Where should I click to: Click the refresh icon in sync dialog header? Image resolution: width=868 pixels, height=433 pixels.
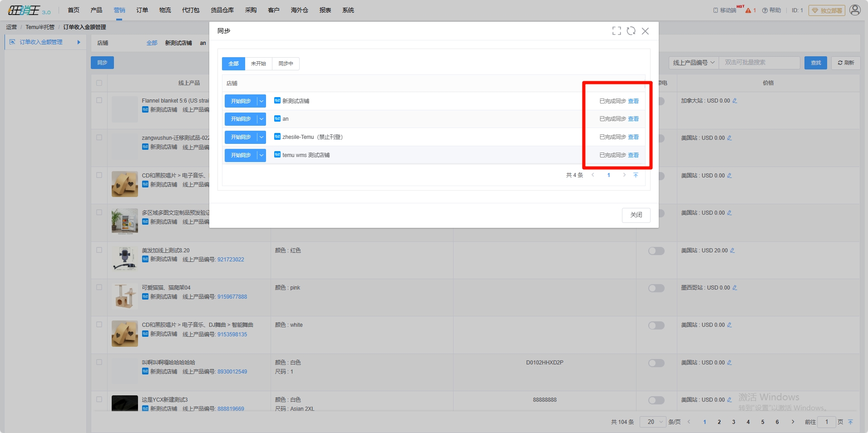coord(631,31)
